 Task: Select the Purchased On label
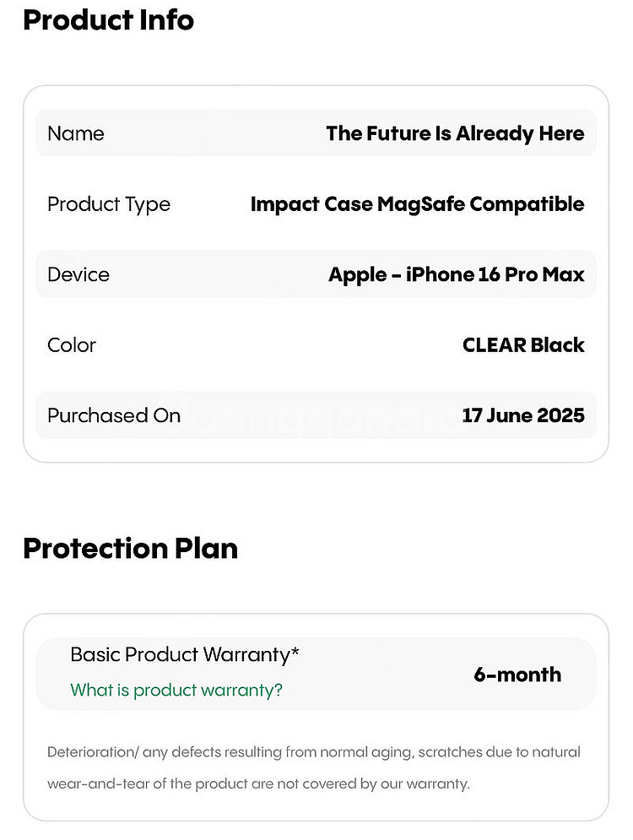point(114,415)
